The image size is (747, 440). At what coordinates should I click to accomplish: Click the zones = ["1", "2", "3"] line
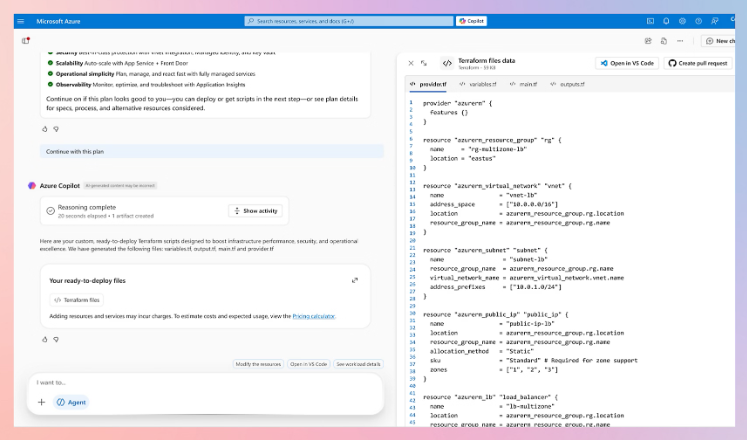[x=494, y=370]
